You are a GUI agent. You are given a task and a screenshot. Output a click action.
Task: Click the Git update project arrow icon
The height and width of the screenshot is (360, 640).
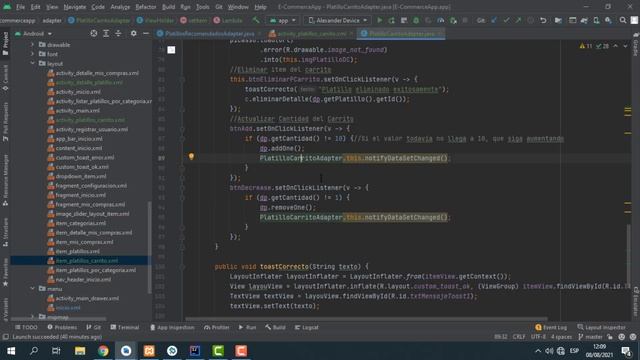494,20
